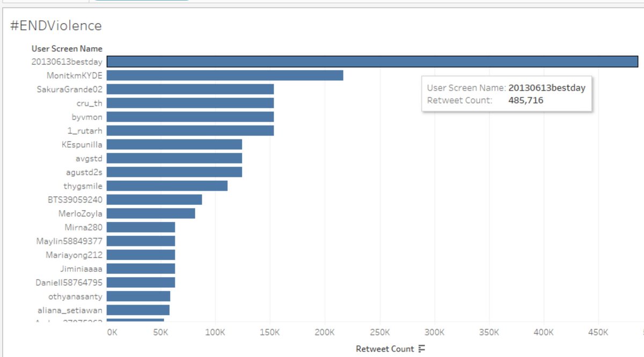Click the MerloZoyla row label
This screenshot has width=644, height=357.
80,213
